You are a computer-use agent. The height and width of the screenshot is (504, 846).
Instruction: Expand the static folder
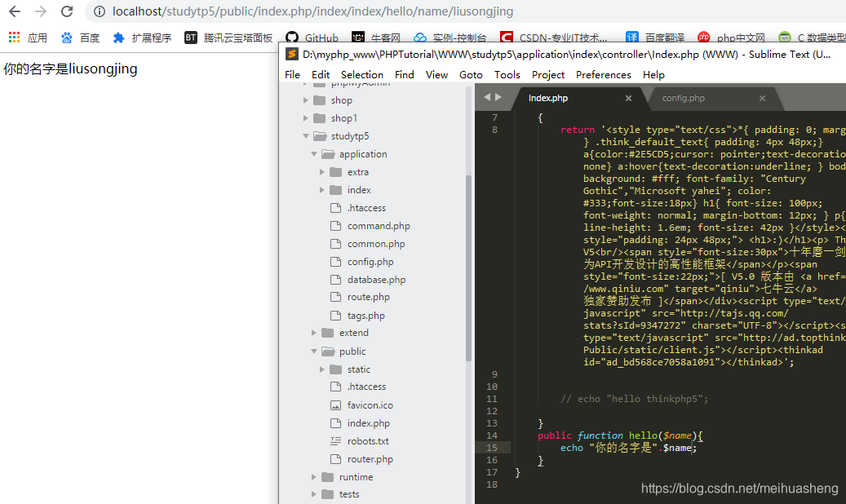click(322, 369)
